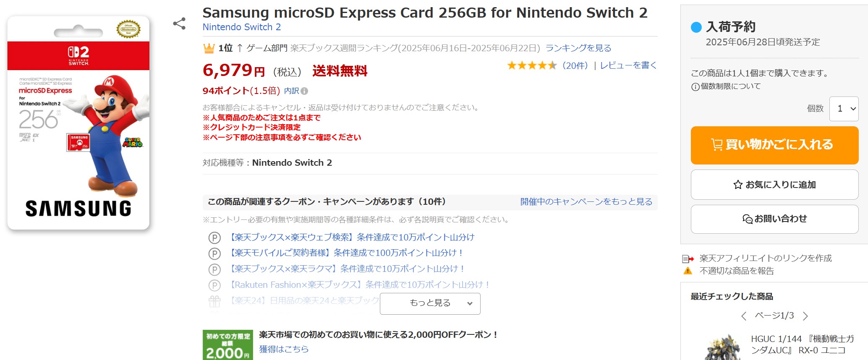
Task: Go to next page of recently checked items
Action: pyautogui.click(x=805, y=316)
